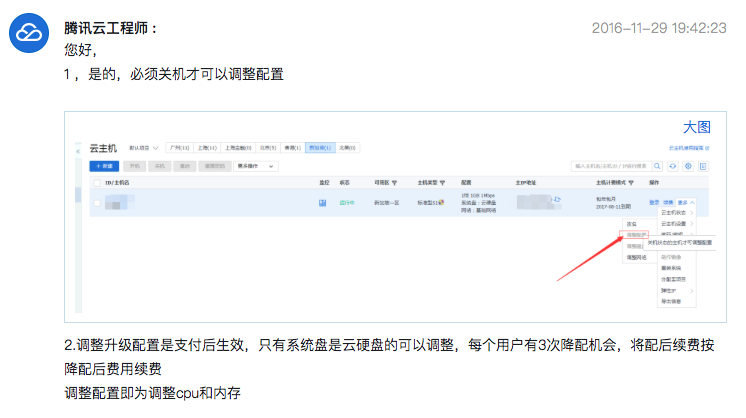Viewport: 746px width, 418px height.
Task: Check the host row checkbox
Action: coord(97,203)
